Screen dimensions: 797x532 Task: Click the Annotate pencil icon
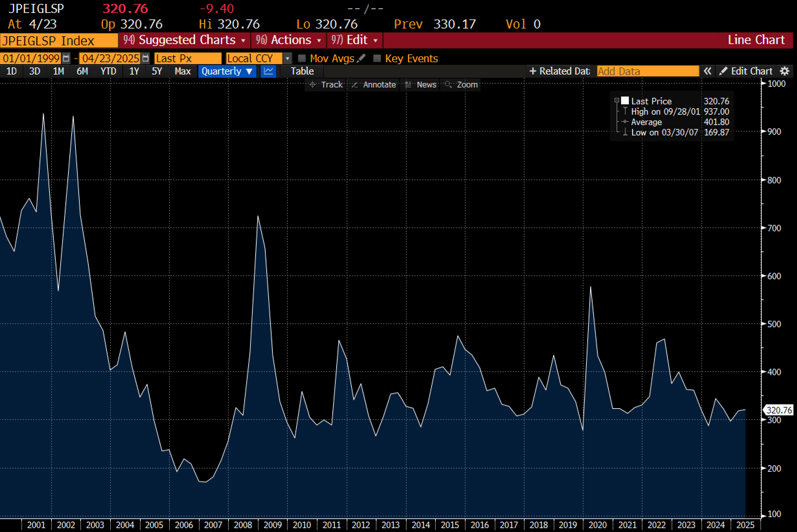[355, 85]
